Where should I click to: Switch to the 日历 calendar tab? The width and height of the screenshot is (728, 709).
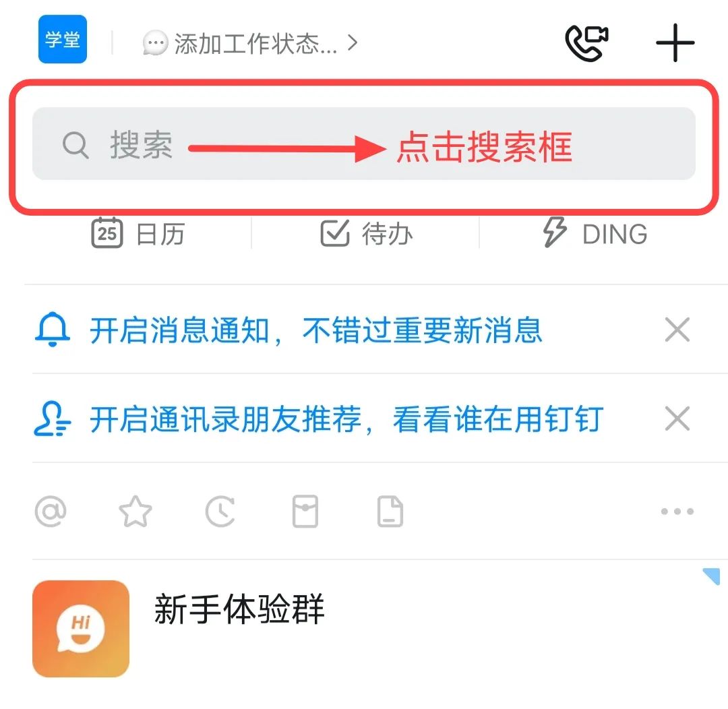138,233
